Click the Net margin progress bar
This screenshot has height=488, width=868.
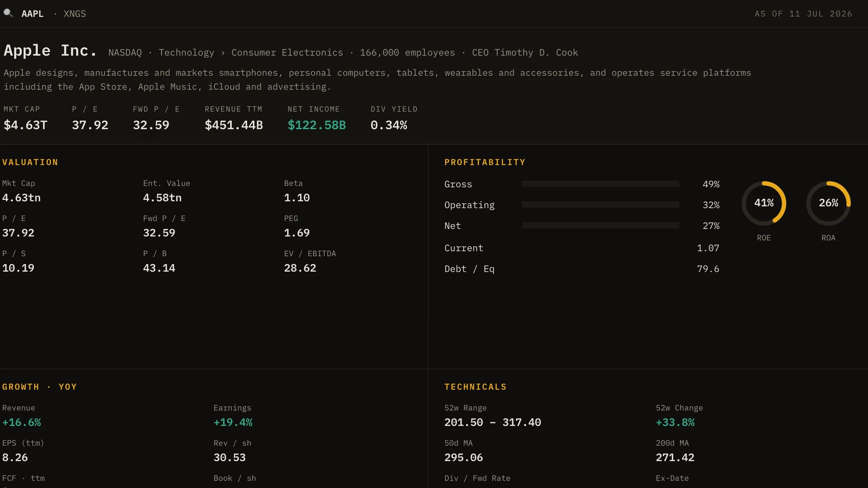600,225
